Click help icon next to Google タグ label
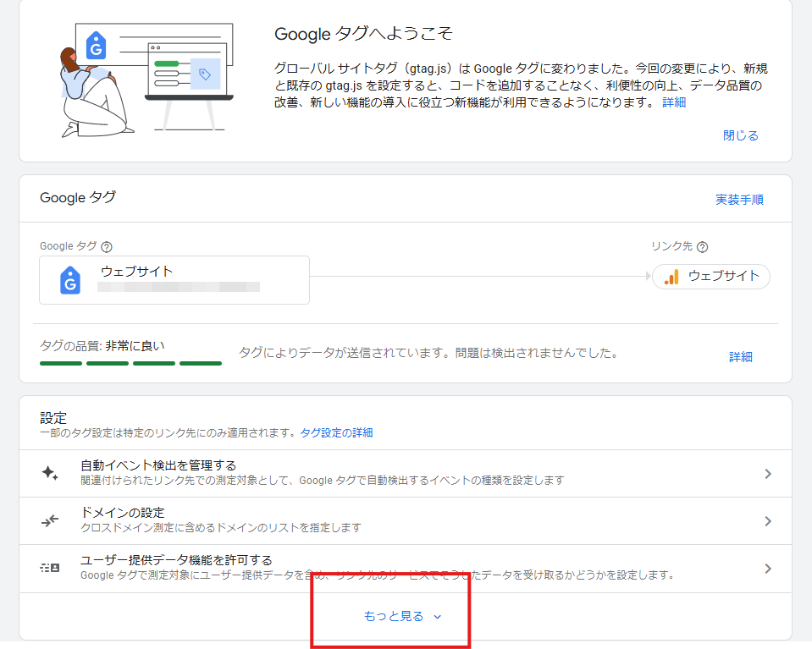This screenshot has height=649, width=812. 107,247
